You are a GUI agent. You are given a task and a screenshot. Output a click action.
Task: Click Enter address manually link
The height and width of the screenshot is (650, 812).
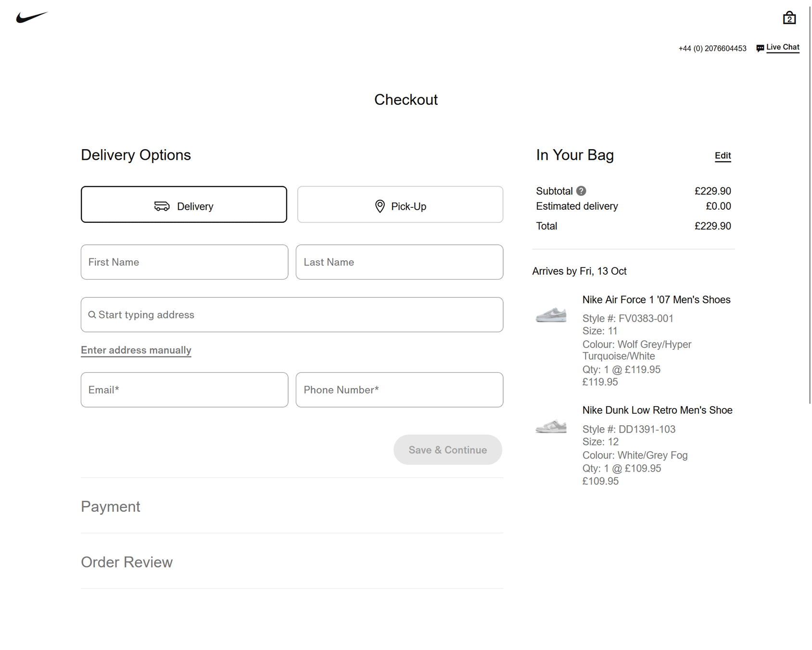tap(136, 350)
